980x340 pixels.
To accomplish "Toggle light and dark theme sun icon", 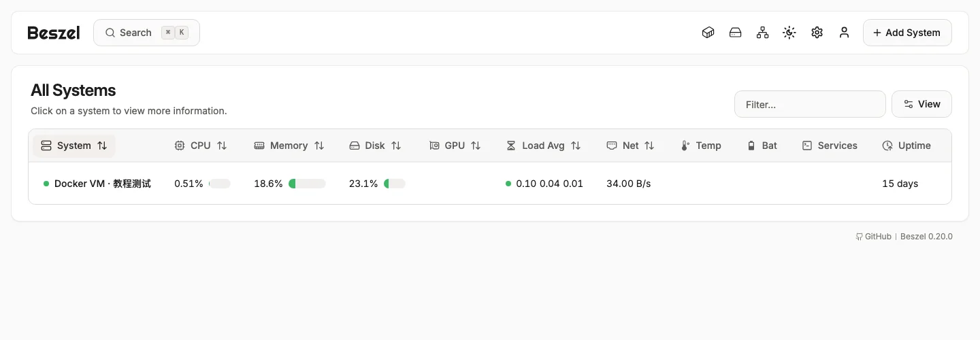I will [x=789, y=33].
